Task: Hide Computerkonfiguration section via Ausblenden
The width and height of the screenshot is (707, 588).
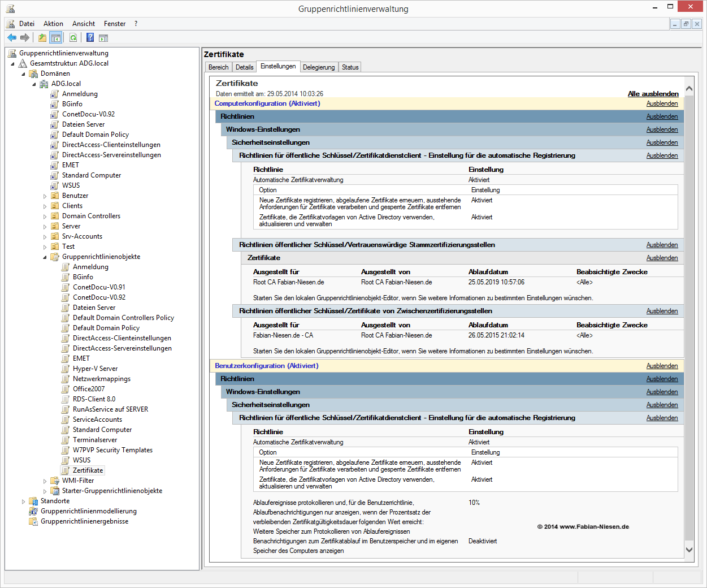Action: pos(662,103)
